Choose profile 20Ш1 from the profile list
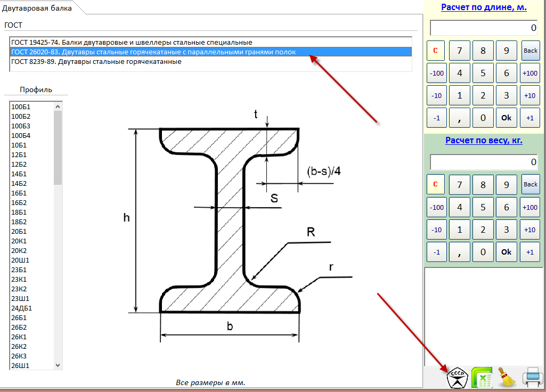 20,260
